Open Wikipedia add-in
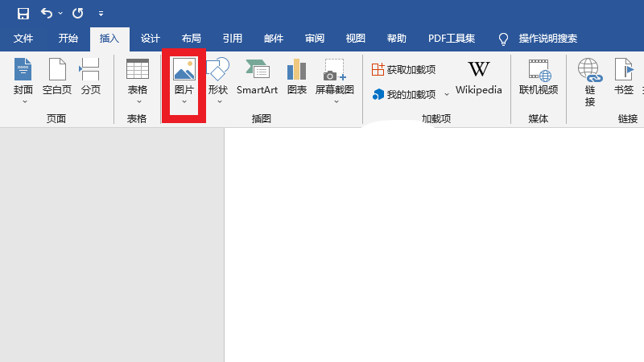This screenshot has width=644, height=362. (x=478, y=77)
